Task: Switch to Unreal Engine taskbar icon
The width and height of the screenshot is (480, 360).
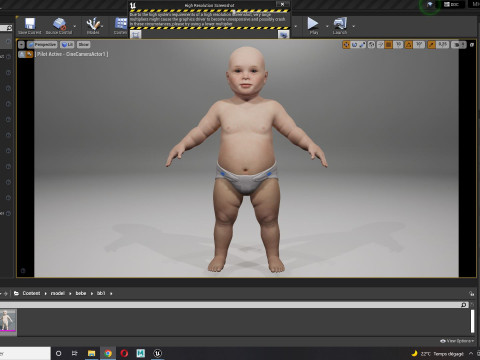Action: tap(157, 353)
